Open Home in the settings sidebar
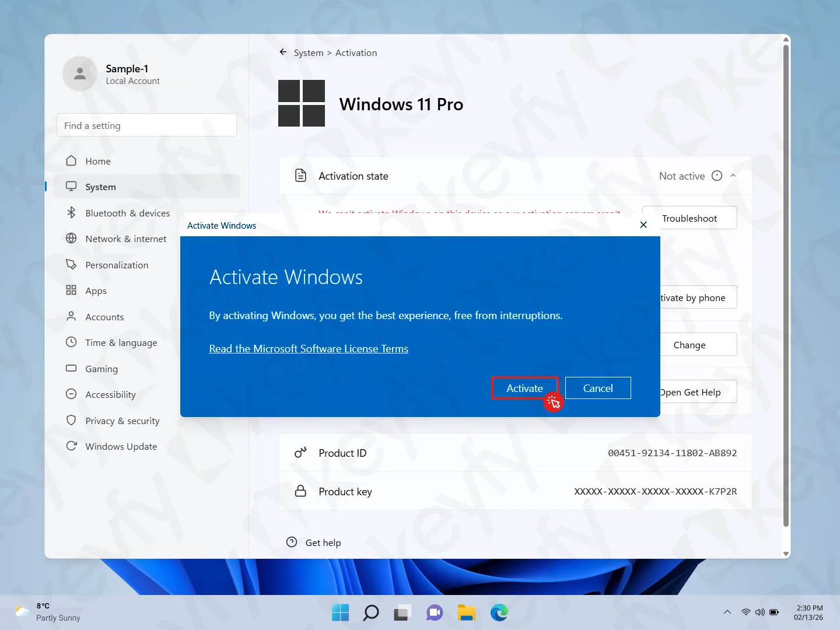This screenshot has height=630, width=840. [147, 161]
